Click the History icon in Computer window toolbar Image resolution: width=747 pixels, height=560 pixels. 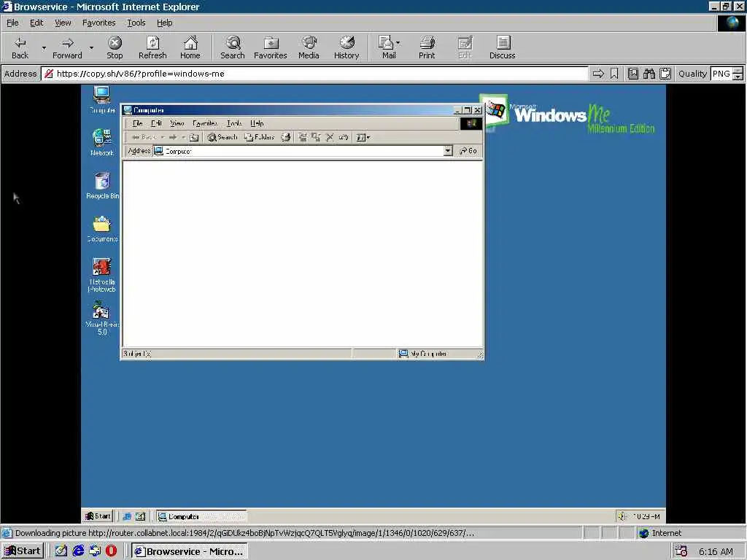click(x=286, y=138)
